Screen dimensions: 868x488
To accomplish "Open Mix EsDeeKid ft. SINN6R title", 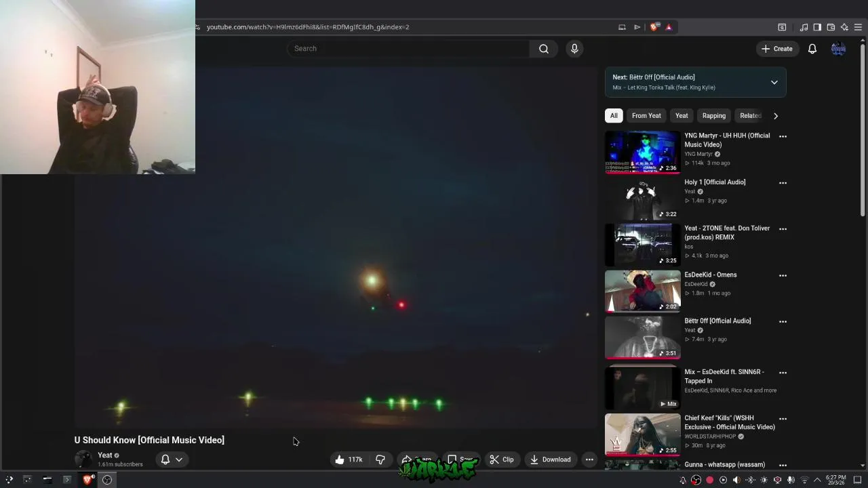I will pos(724,376).
